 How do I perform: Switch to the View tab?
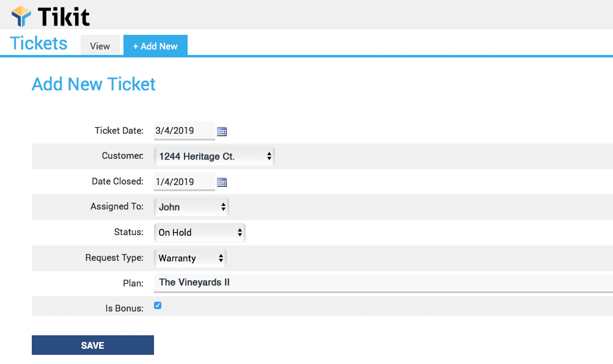[x=100, y=46]
